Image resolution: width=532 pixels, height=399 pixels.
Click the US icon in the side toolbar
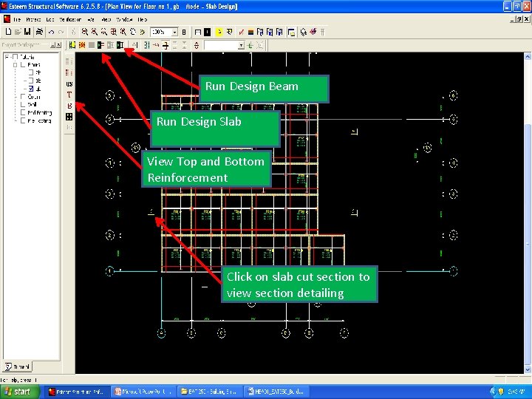coord(69,83)
